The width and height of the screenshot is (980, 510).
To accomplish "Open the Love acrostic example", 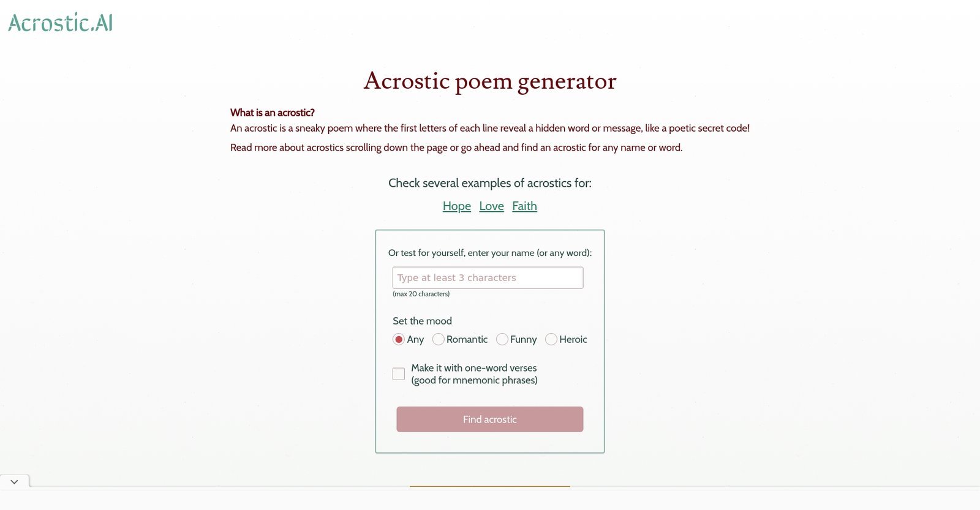I will 491,206.
